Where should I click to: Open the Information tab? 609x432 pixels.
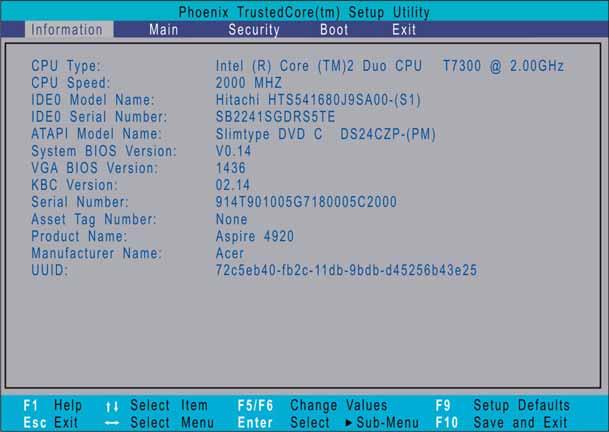pyautogui.click(x=69, y=30)
